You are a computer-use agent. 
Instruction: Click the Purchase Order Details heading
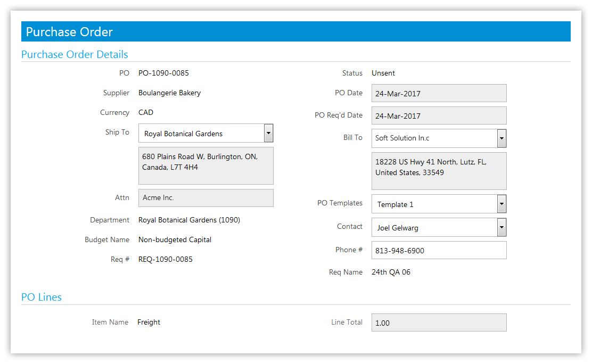tap(75, 54)
